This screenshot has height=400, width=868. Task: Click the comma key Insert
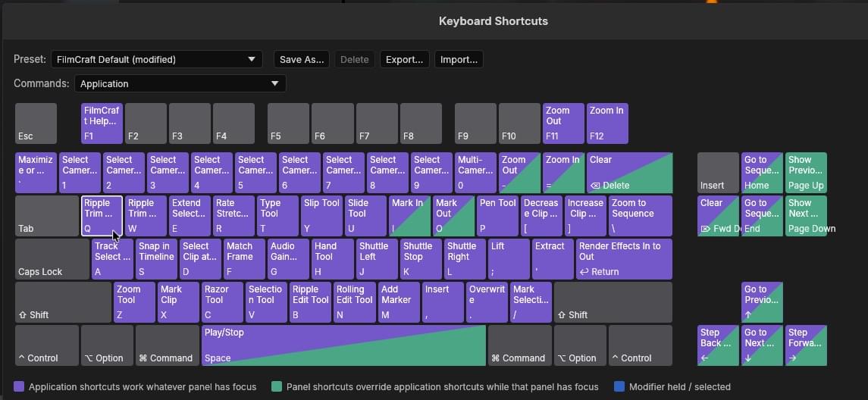pyautogui.click(x=442, y=302)
